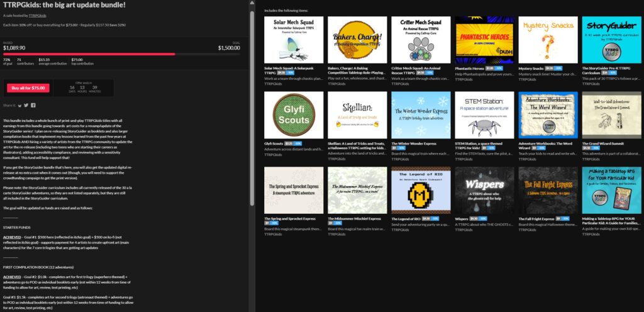Open Making a Tabletop RPG title link
This screenshot has height=312, width=644.
(611, 221)
